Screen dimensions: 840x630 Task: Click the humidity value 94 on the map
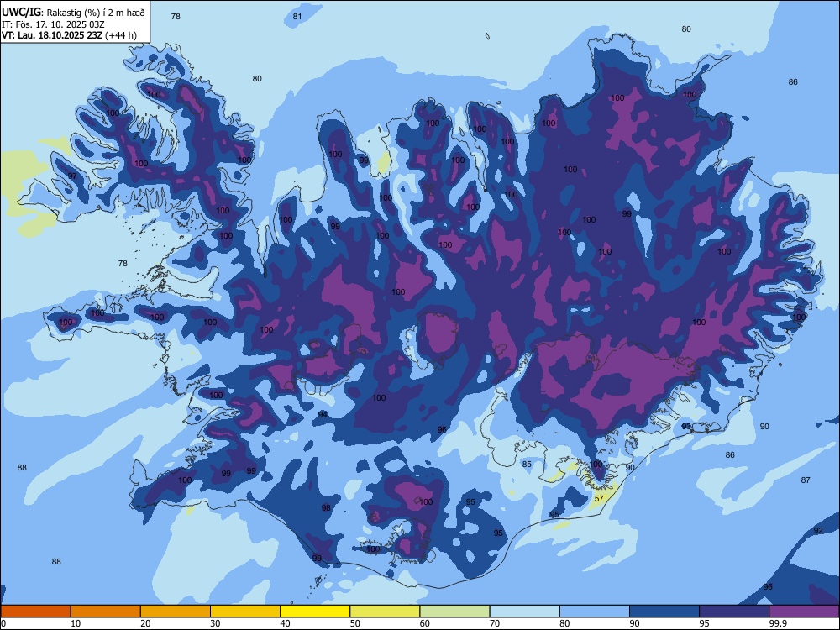coord(323,415)
